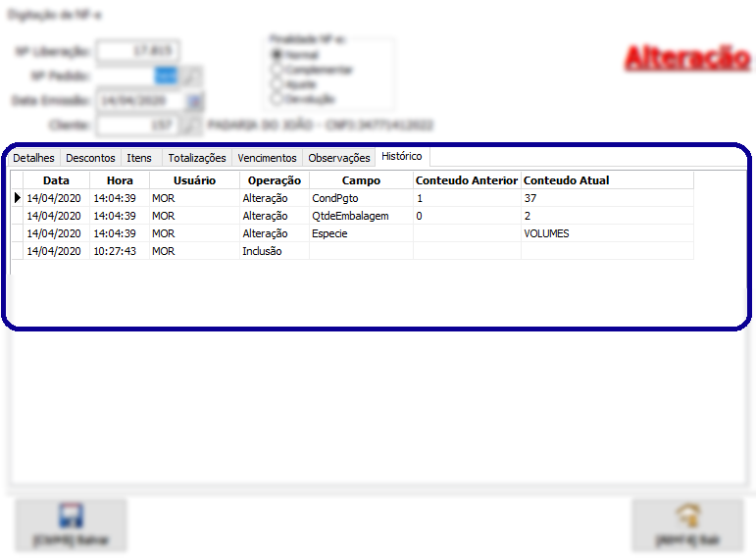Open the Observações tab
Viewport: 756px width, 558px height.
click(339, 158)
